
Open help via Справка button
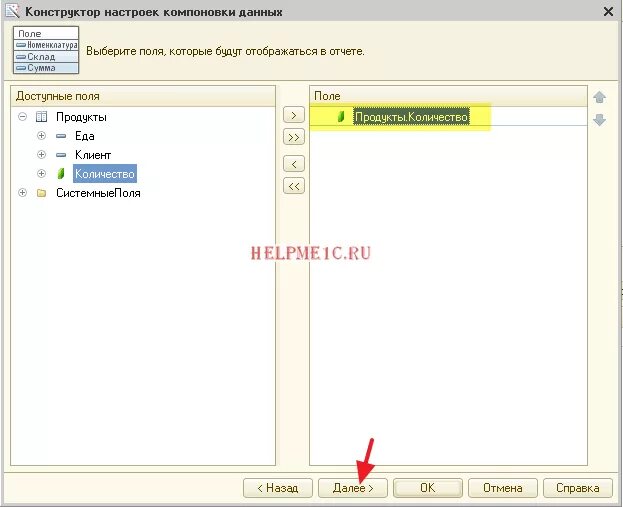[578, 488]
